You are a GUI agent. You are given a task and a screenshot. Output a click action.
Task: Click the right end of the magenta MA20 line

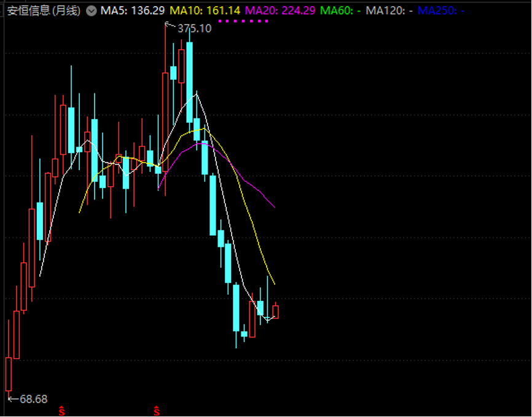point(274,207)
